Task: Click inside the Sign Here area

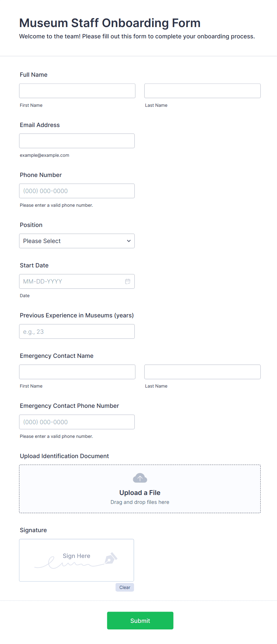Action: (x=76, y=559)
